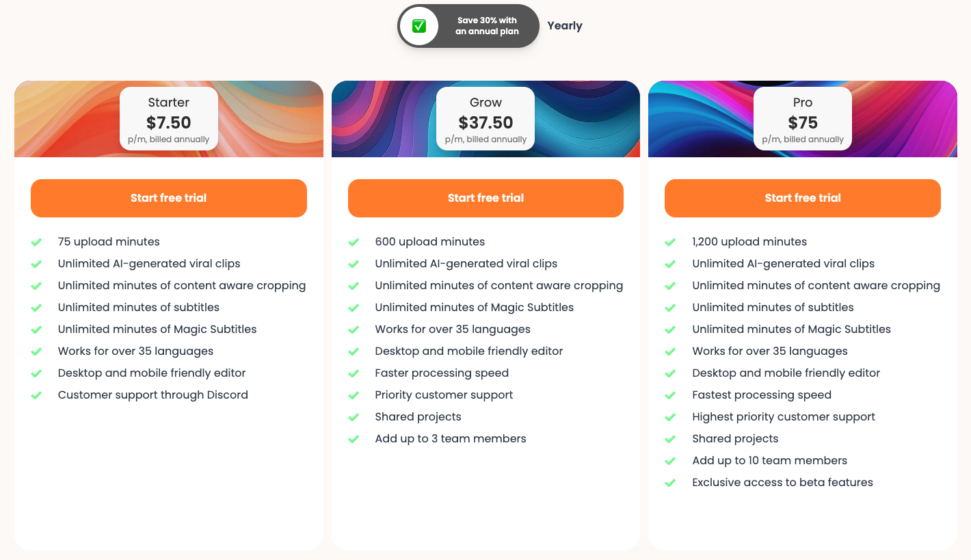Click the Grow $37.50 price card
The height and width of the screenshot is (560, 971).
[x=485, y=119]
